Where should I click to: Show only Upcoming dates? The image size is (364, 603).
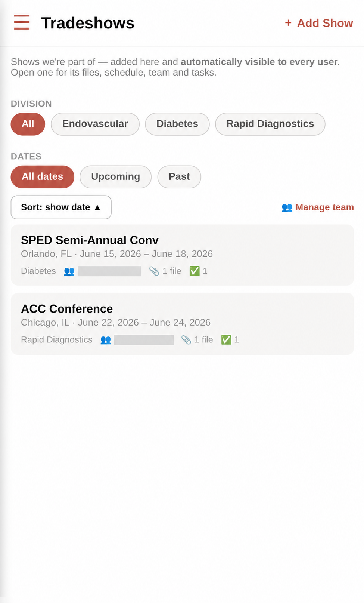coord(116,177)
